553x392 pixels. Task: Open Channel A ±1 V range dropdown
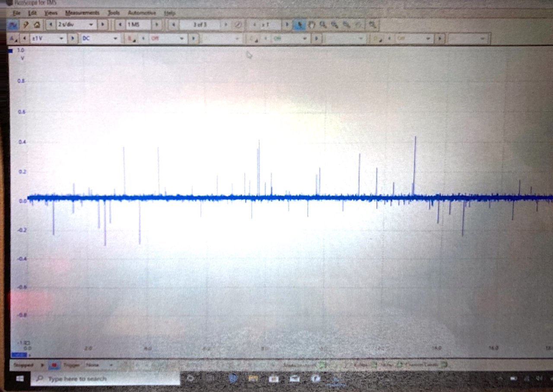click(48, 38)
